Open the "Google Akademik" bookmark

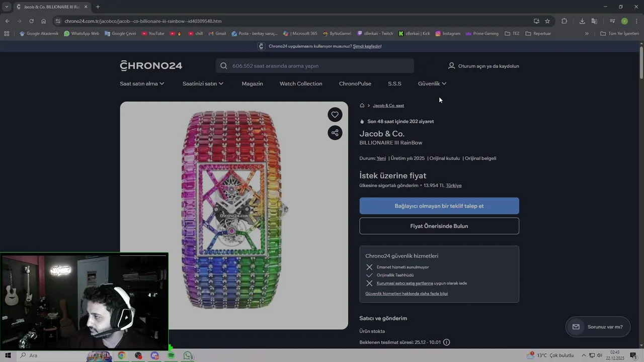click(39, 34)
